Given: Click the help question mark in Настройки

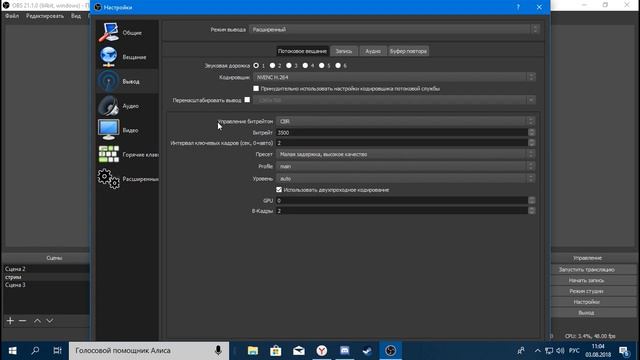Looking at the screenshot, I should click(x=518, y=7).
